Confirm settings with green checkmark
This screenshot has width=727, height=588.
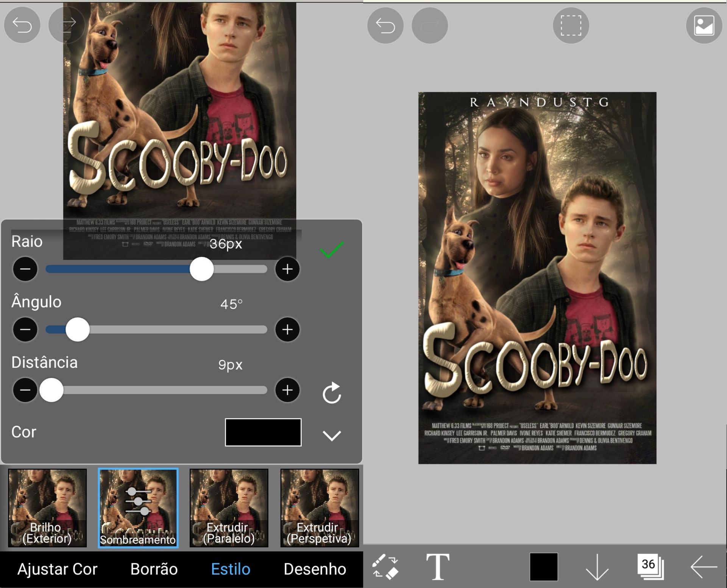coord(332,250)
